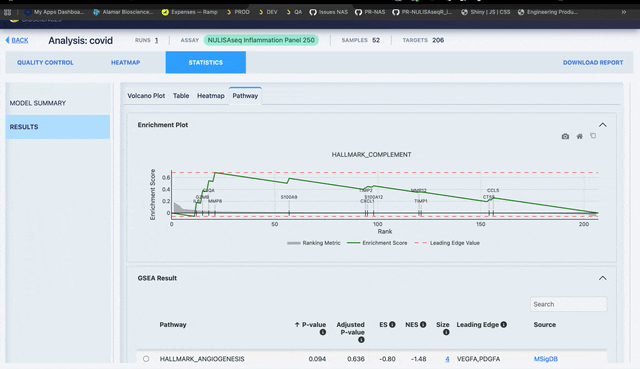This screenshot has height=369, width=640.
Task: Collapse the Enrichment Plot panel
Action: (x=602, y=125)
